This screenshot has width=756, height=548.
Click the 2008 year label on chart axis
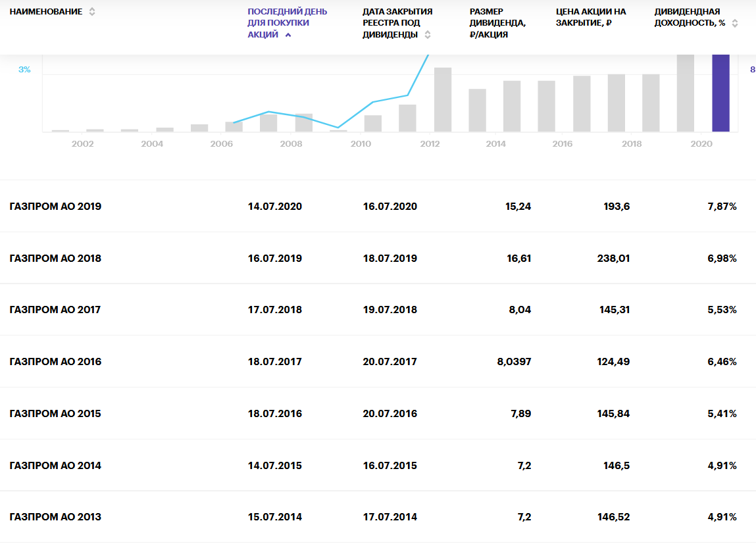tap(291, 143)
